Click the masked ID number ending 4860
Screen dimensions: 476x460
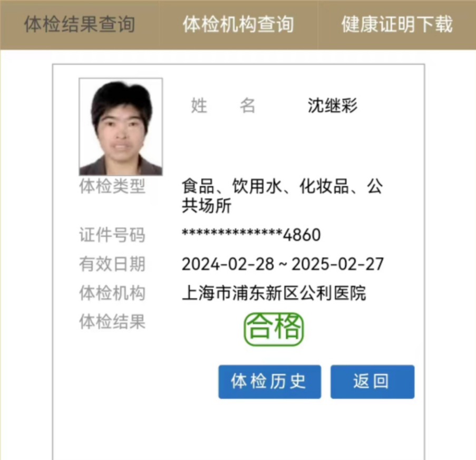251,235
